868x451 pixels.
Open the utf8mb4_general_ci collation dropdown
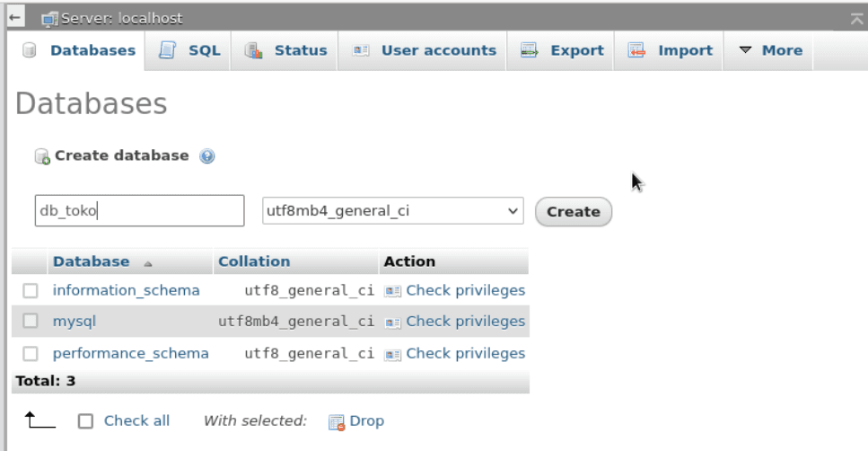click(x=393, y=211)
